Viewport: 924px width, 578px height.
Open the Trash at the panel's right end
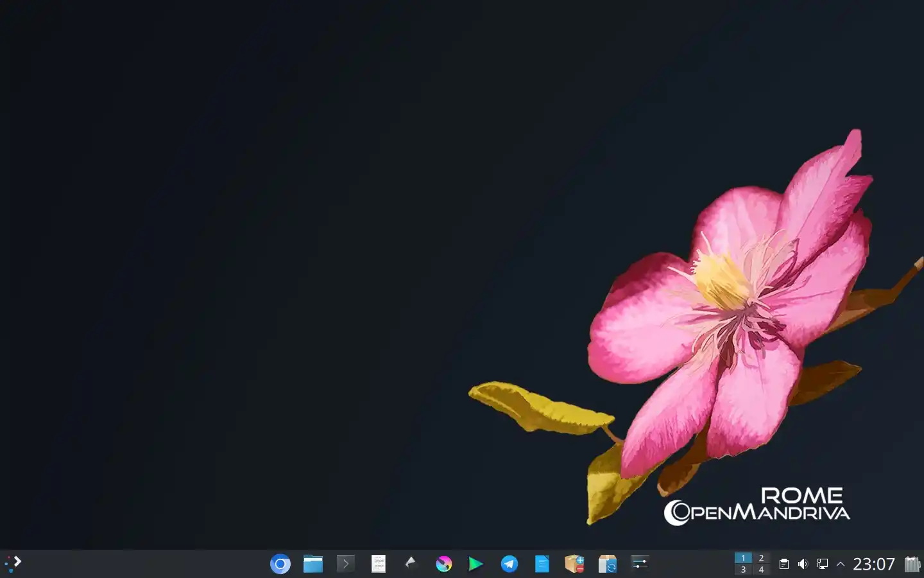[x=912, y=564]
